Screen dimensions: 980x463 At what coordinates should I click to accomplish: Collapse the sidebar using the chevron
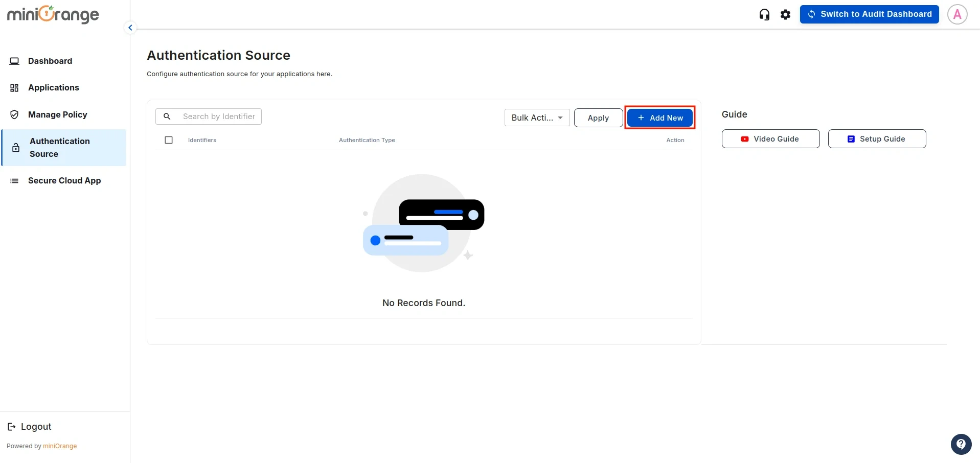coord(130,27)
